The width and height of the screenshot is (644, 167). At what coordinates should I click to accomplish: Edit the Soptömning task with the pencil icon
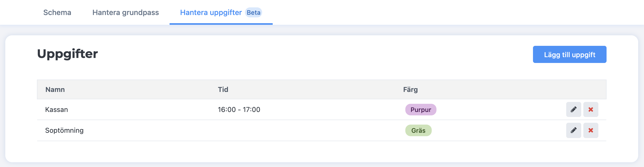point(573,130)
